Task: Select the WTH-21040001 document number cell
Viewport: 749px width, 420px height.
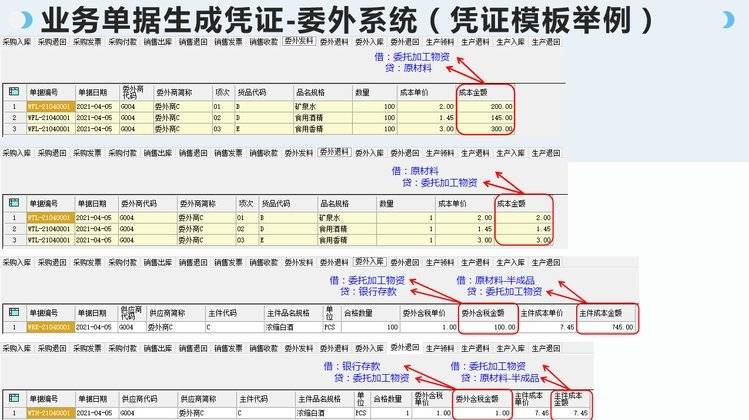Action: click(48, 412)
